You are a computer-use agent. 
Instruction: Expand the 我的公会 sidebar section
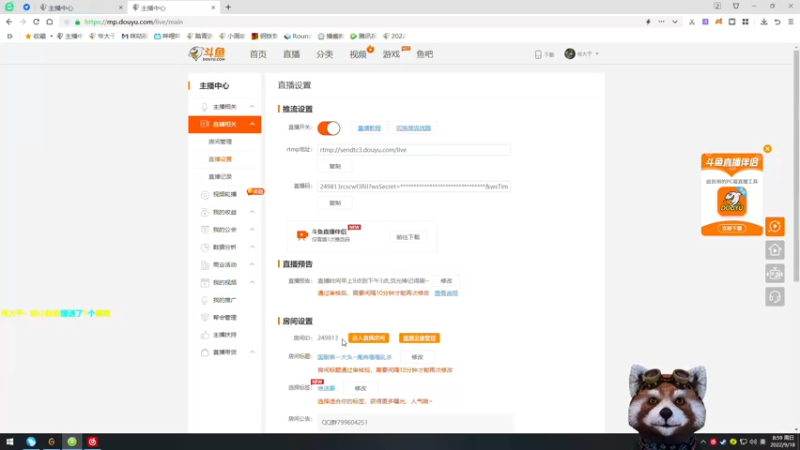pos(252,230)
